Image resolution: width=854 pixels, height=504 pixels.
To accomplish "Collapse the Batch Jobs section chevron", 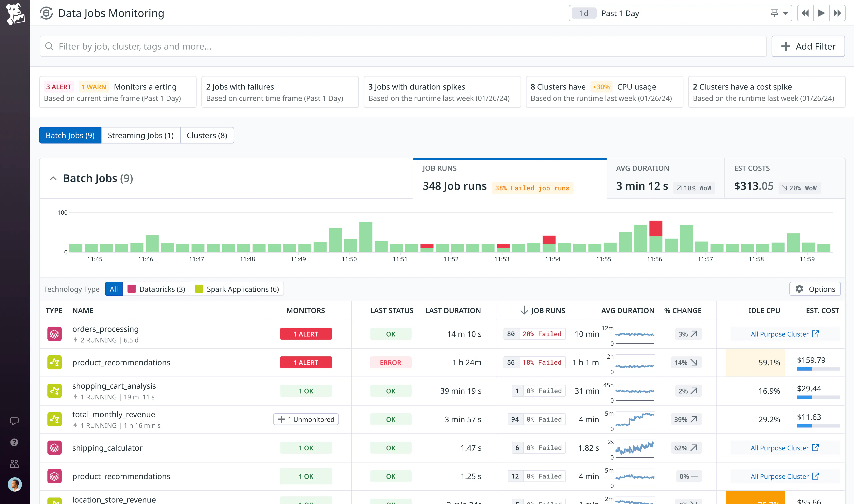I will [53, 178].
